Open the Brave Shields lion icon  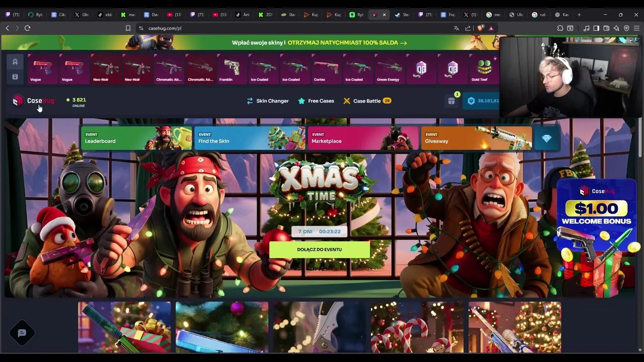[480, 28]
